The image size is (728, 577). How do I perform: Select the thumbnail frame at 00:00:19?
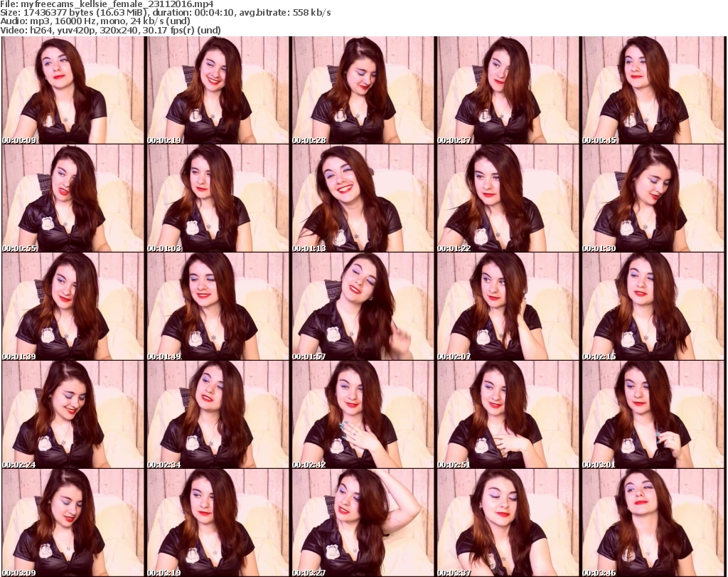[x=218, y=90]
